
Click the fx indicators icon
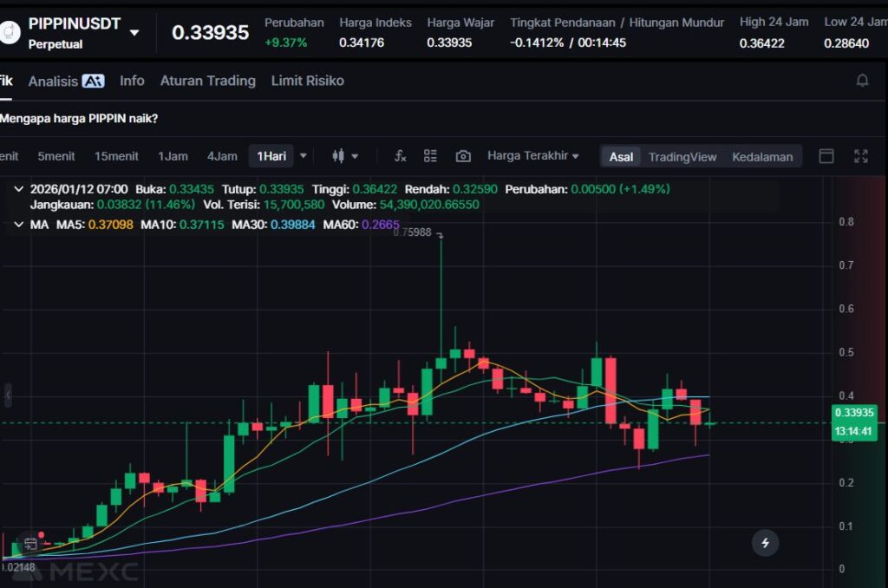point(400,156)
